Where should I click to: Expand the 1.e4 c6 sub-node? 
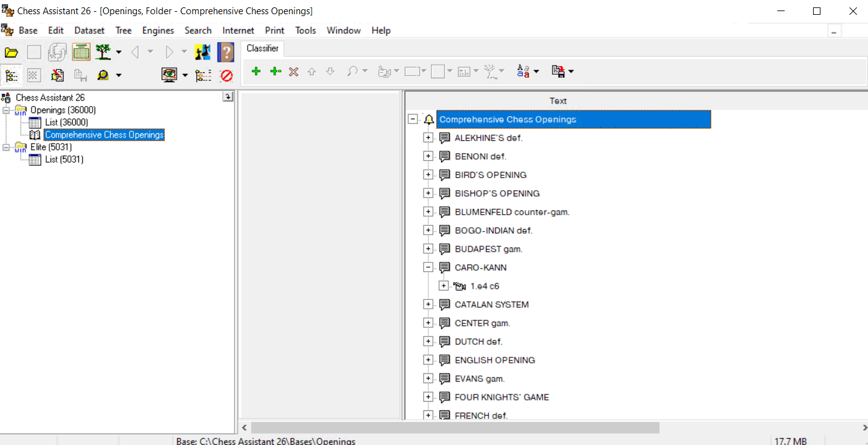[443, 286]
